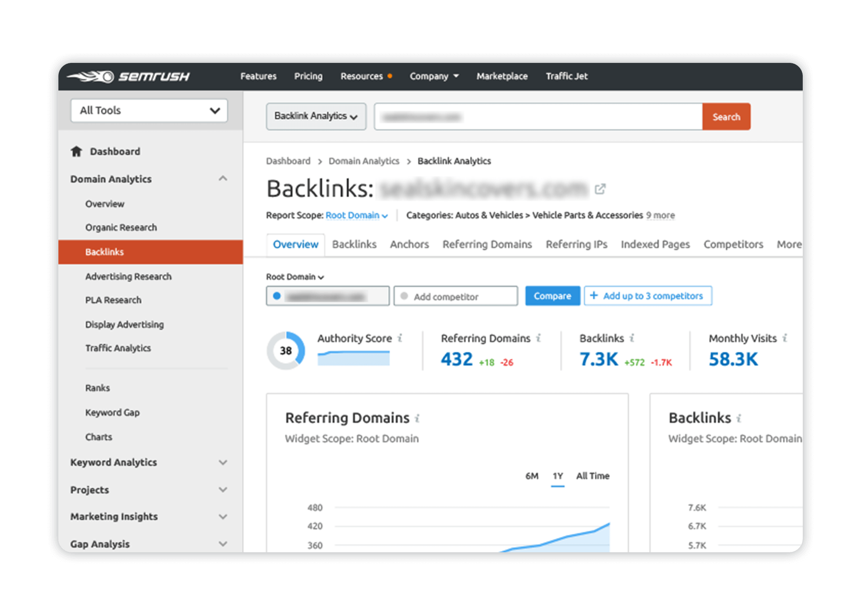This screenshot has width=862, height=616.
Task: Click Add up to 3 competitors
Action: (648, 296)
